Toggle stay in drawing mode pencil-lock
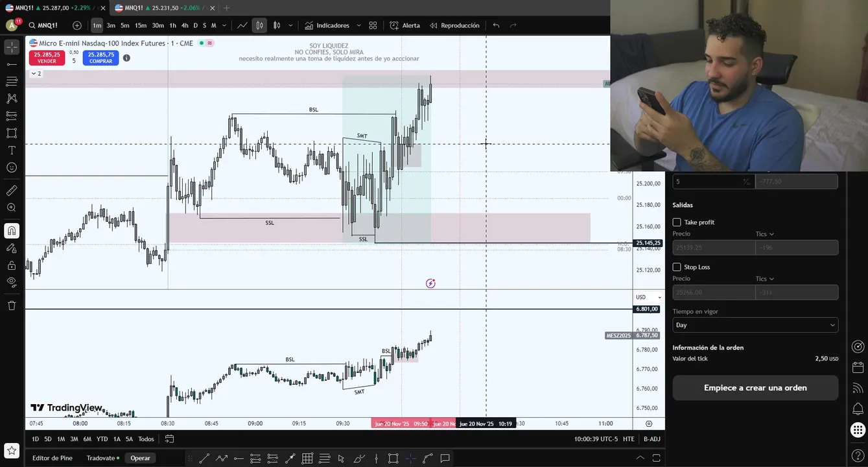Image resolution: width=868 pixels, height=467 pixels. [x=12, y=248]
